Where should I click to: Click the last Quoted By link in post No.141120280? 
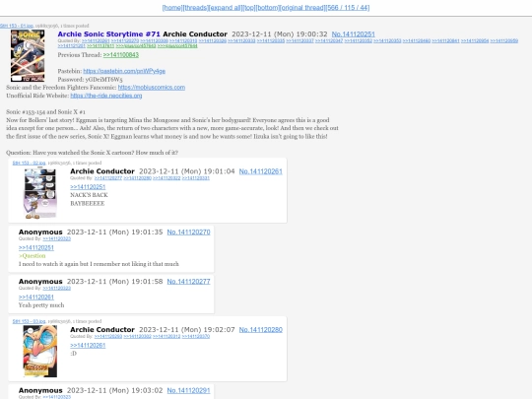[196, 337]
